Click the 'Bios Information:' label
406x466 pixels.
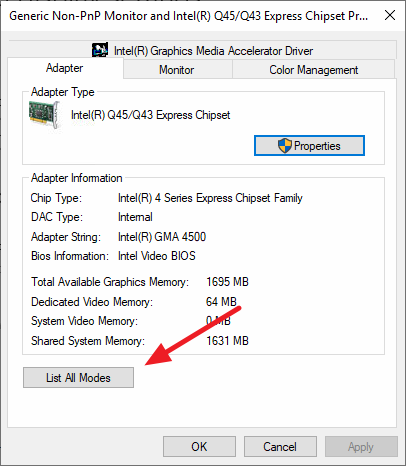[70, 256]
